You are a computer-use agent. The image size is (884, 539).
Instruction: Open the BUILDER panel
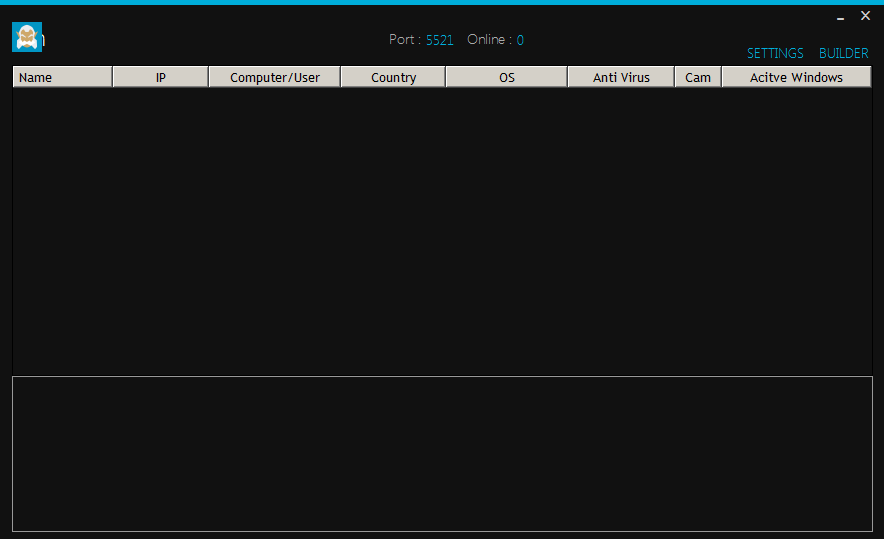[x=843, y=54]
